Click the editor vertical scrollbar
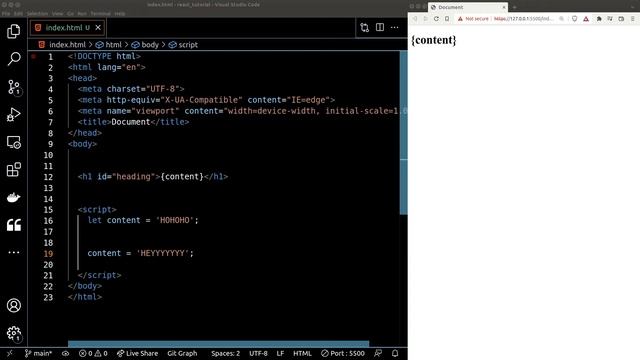Viewport: 640px width, 360px height. pos(404,133)
